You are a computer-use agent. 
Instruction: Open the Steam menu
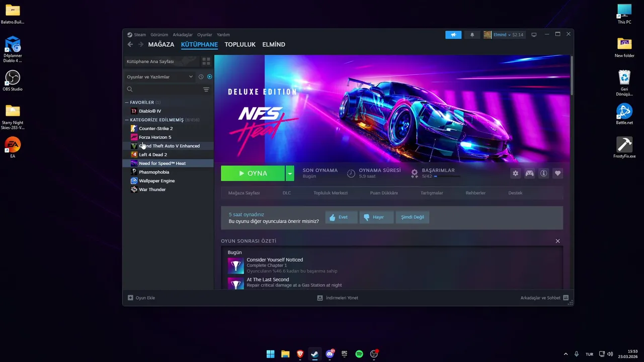coord(136,35)
